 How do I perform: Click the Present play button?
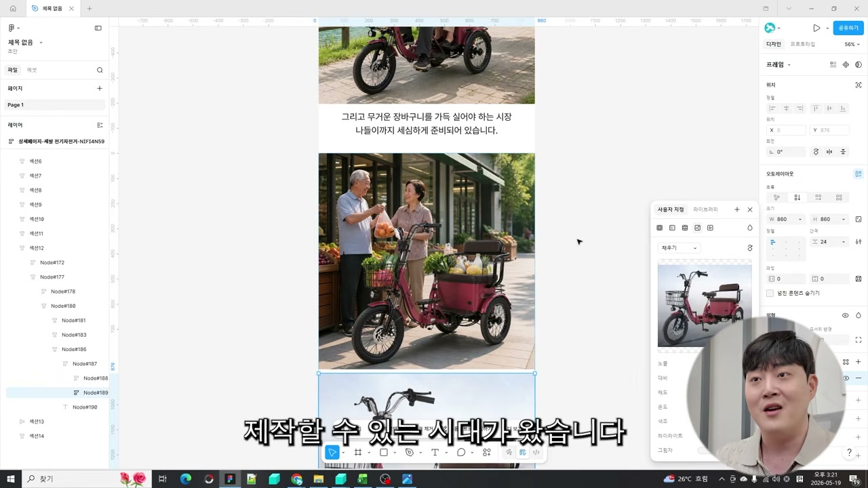pyautogui.click(x=816, y=28)
